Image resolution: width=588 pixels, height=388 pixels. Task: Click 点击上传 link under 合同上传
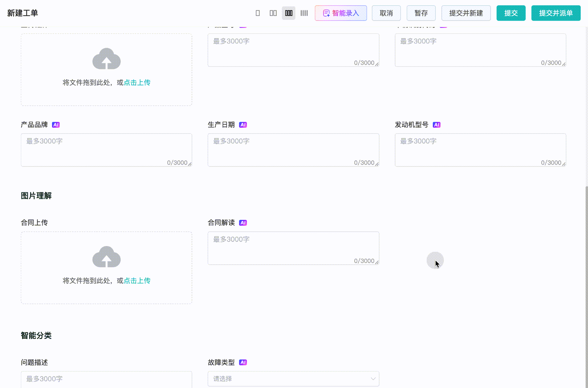click(137, 281)
